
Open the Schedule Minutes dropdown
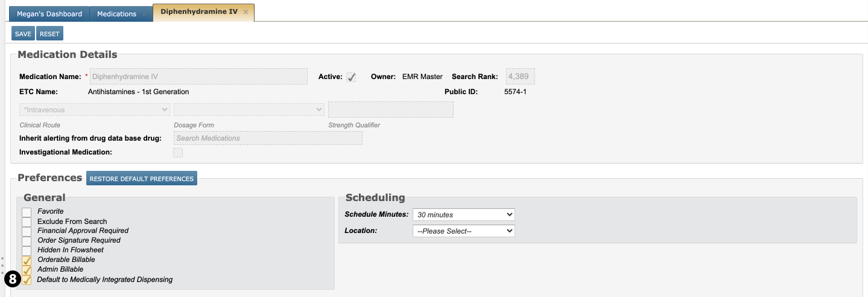(463, 215)
